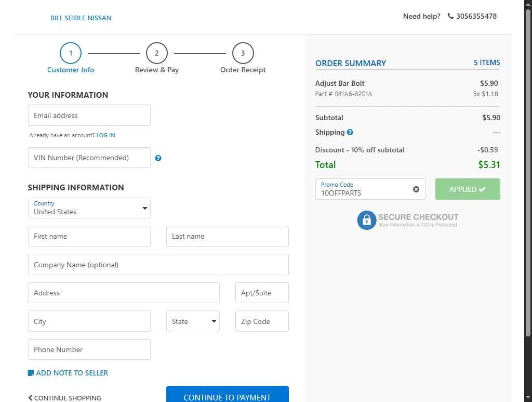This screenshot has height=402, width=532.
Task: Click the secure checkout lock icon
Action: point(367,220)
